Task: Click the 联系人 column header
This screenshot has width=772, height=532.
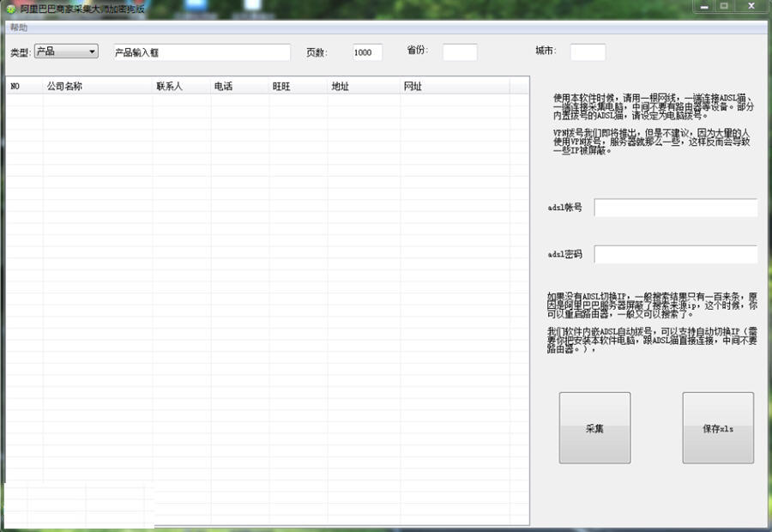Action: pos(182,86)
